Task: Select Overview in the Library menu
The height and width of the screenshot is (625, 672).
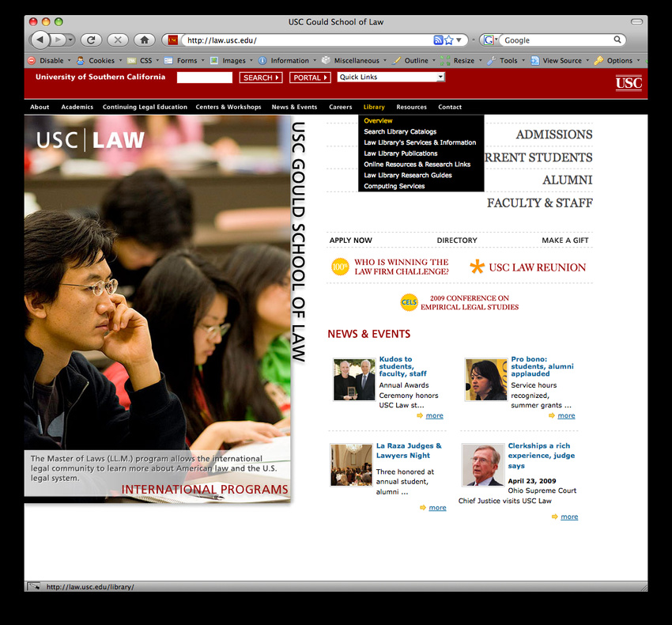Action: point(378,120)
